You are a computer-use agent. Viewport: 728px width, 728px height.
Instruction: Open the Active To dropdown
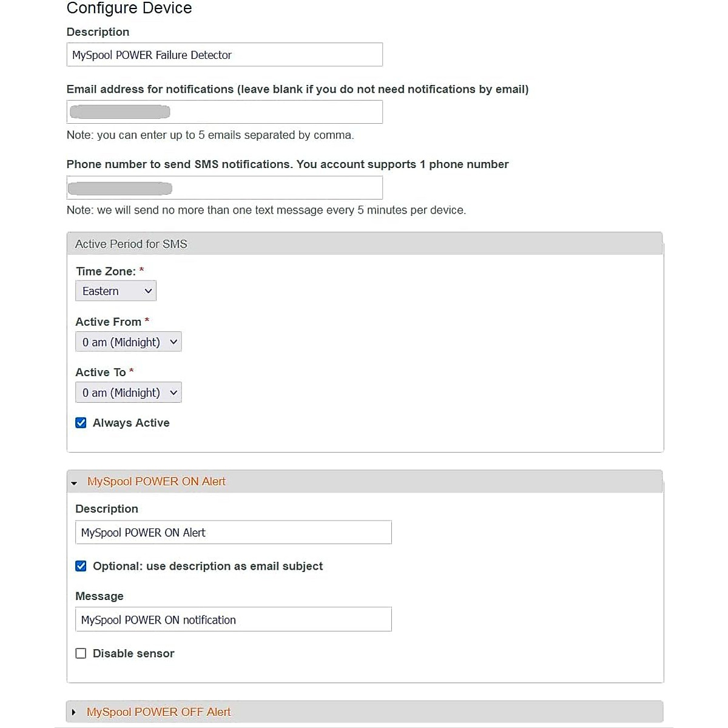click(128, 393)
